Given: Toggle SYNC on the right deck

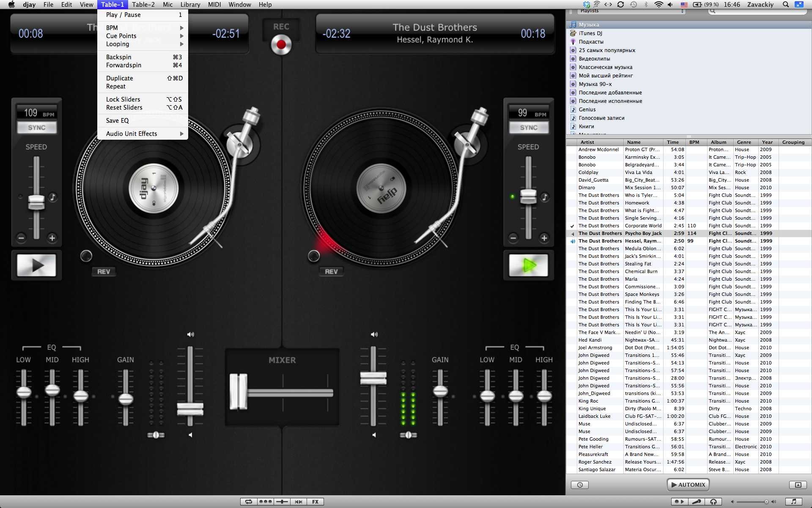Looking at the screenshot, I should pos(529,127).
